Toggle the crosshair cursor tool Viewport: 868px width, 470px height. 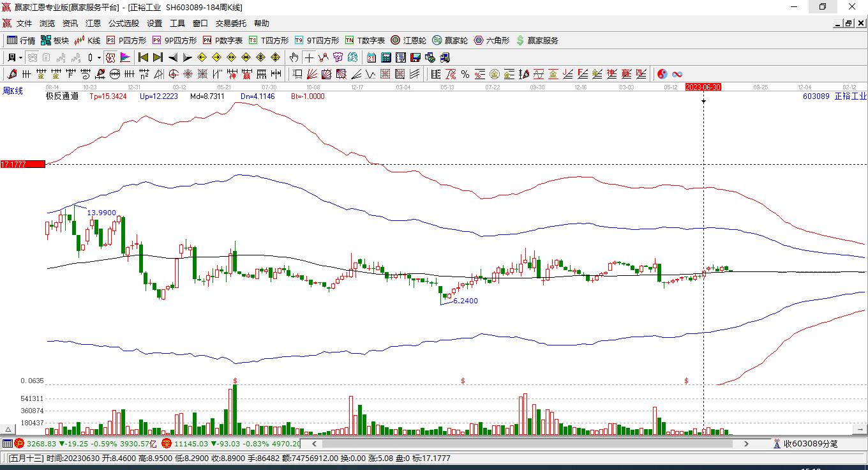pos(309,57)
